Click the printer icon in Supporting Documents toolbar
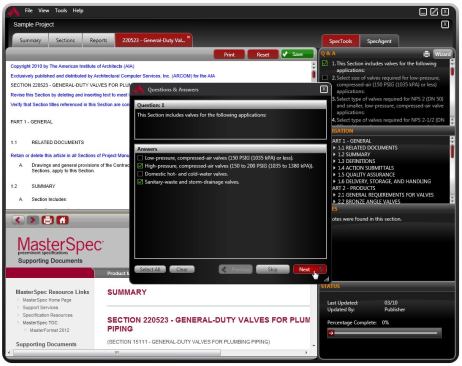Screen dimensions: 462x366 click(48, 220)
